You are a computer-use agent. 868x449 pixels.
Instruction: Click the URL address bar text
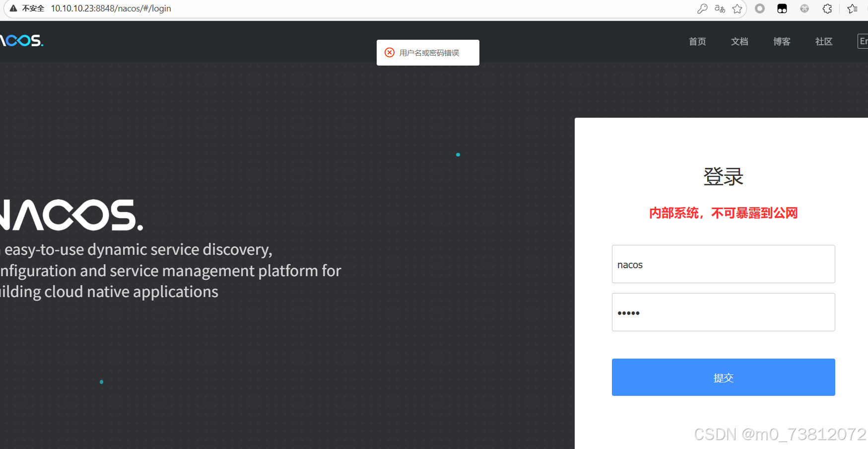click(x=111, y=8)
